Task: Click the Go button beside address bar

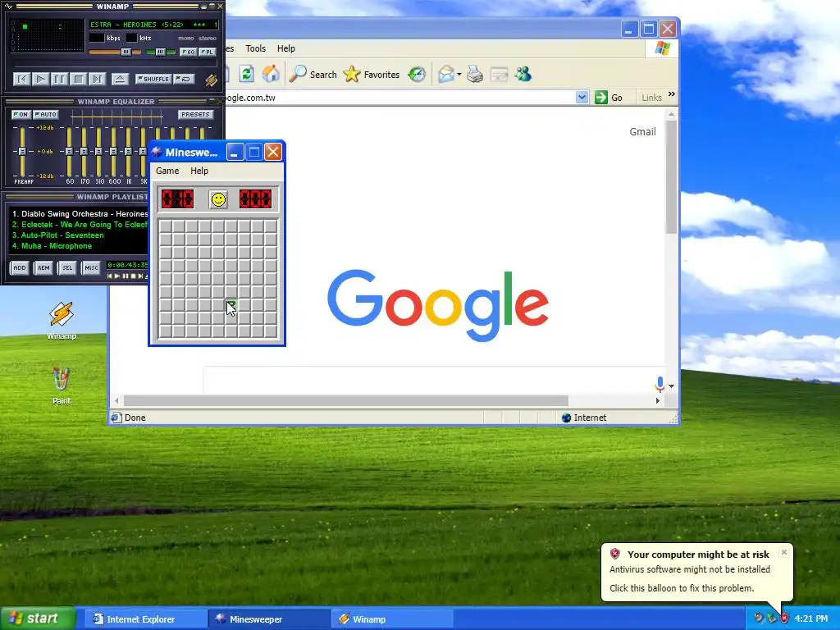Action: click(x=609, y=98)
